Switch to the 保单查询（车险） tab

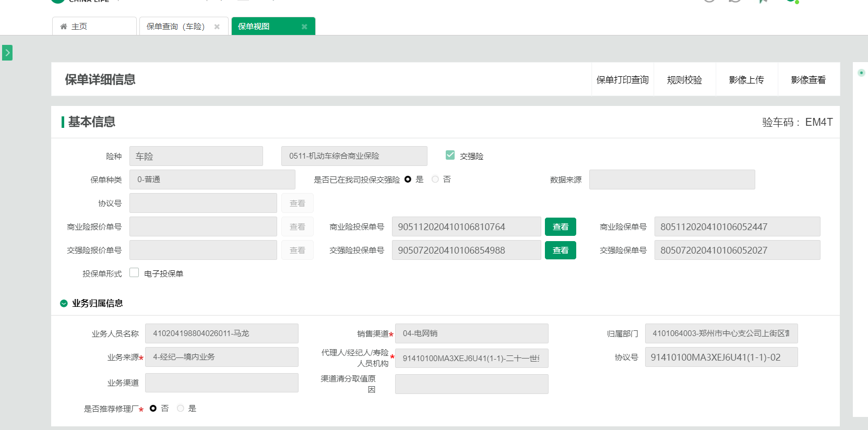[x=176, y=27]
